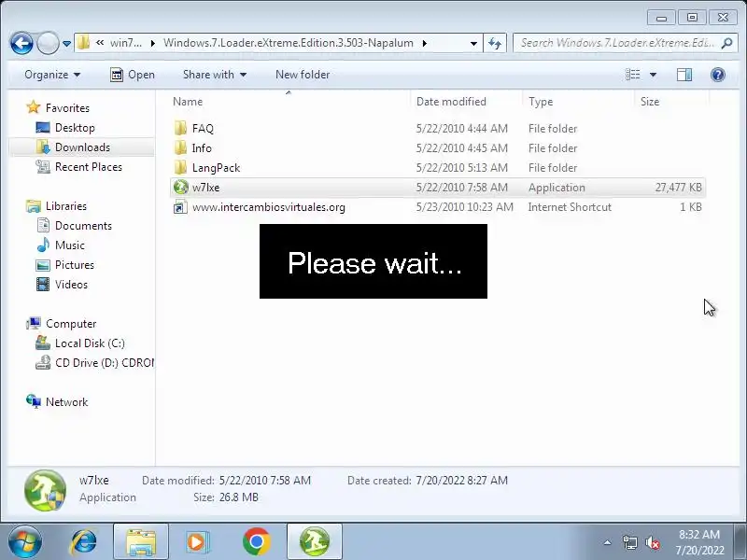Open the muted volume tray icon
Image resolution: width=747 pixels, height=560 pixels.
coord(652,542)
